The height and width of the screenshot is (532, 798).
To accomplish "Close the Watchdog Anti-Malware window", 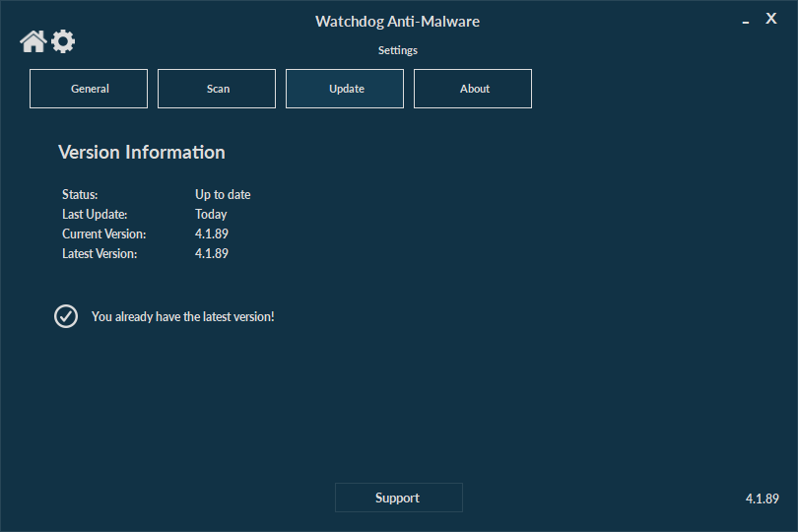I will (771, 19).
